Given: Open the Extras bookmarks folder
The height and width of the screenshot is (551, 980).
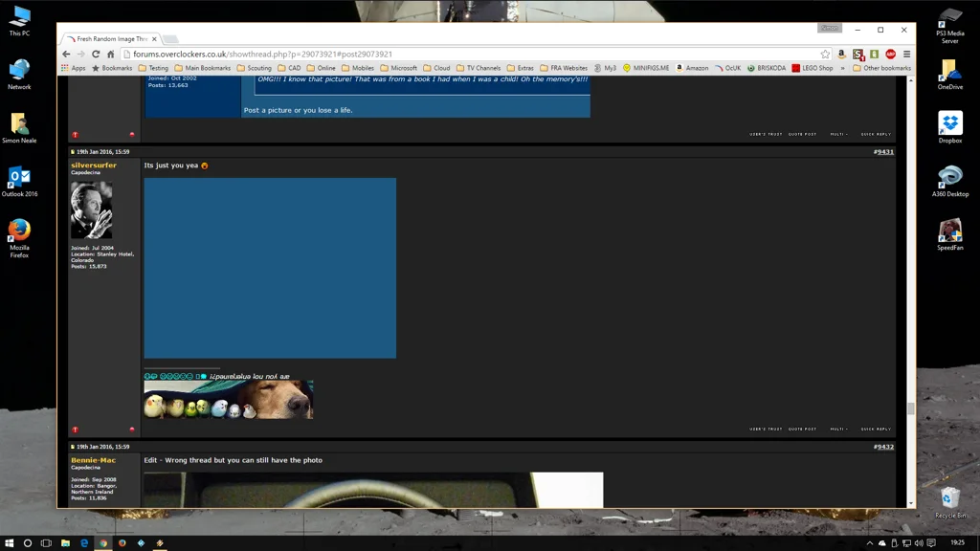Looking at the screenshot, I should [x=520, y=68].
